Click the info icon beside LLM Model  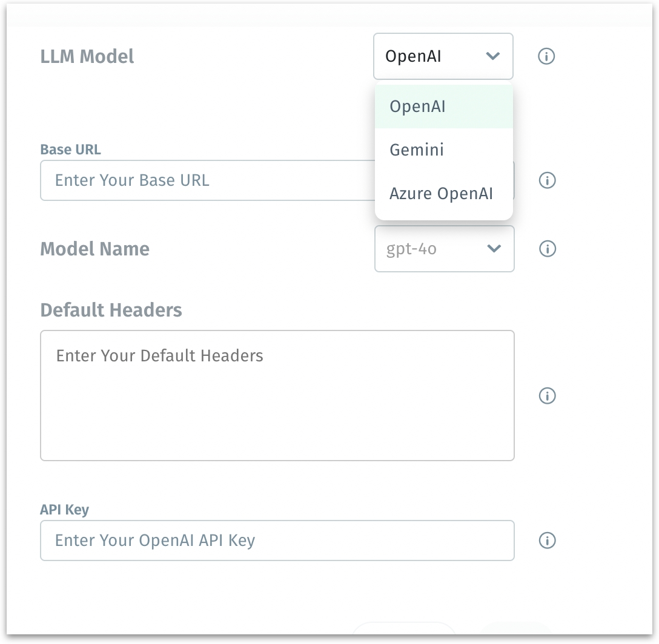[546, 57]
